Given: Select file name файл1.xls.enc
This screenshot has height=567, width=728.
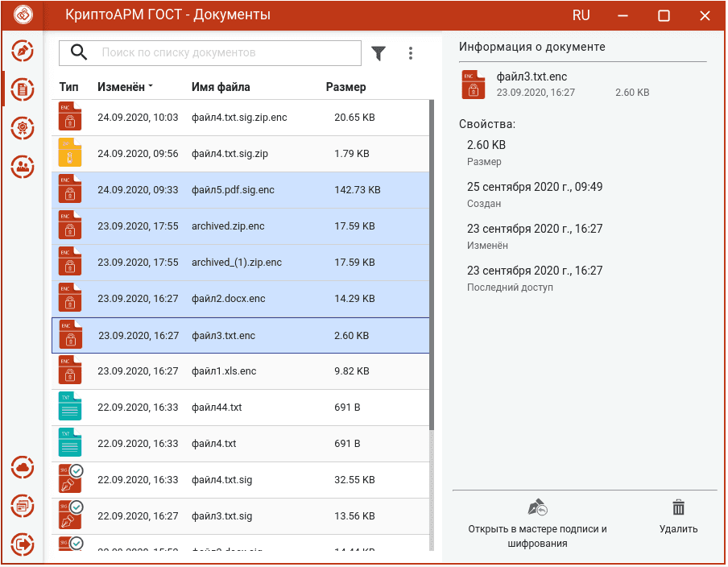Looking at the screenshot, I should tap(224, 371).
